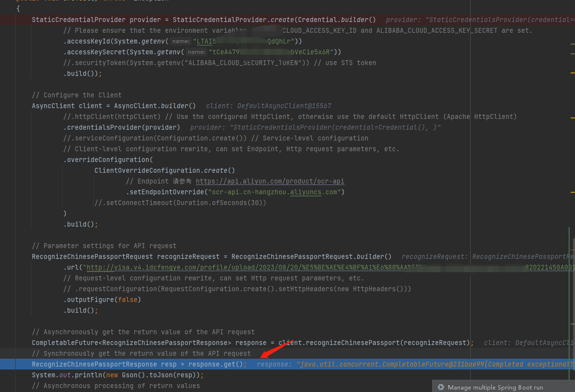Click the '// Parameter settings for API request' comment

click(104, 246)
